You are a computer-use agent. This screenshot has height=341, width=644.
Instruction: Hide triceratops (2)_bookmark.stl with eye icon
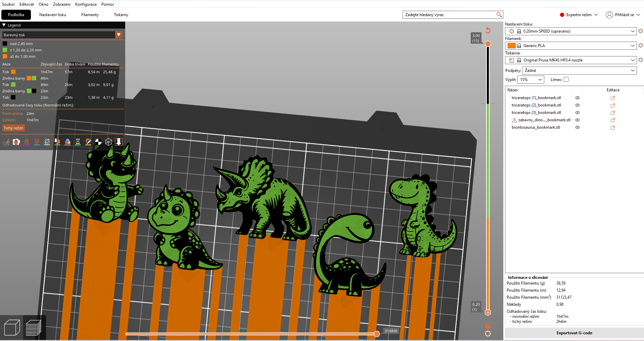pyautogui.click(x=578, y=105)
